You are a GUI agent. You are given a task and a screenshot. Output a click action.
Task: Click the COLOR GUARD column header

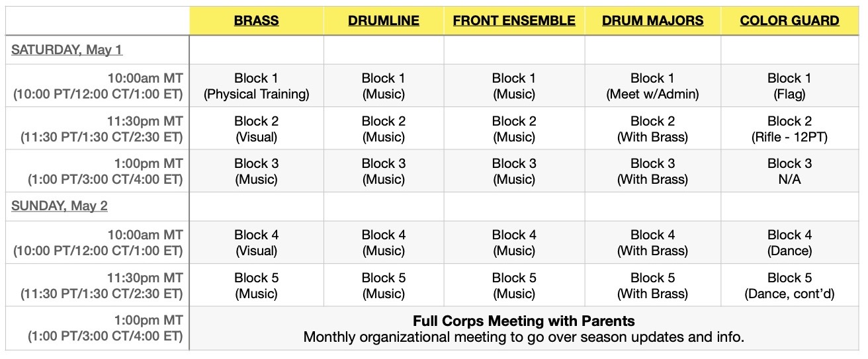click(x=789, y=20)
